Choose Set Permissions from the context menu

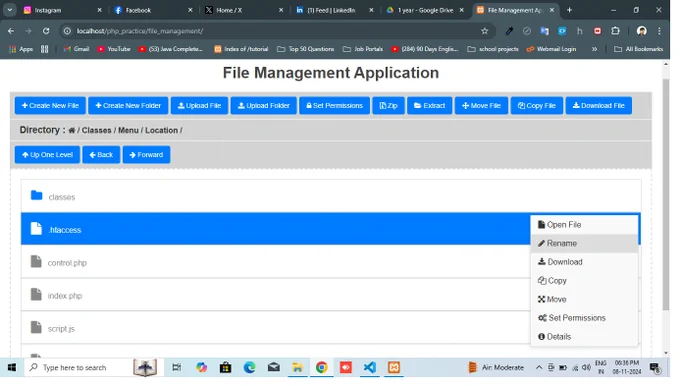click(584, 318)
